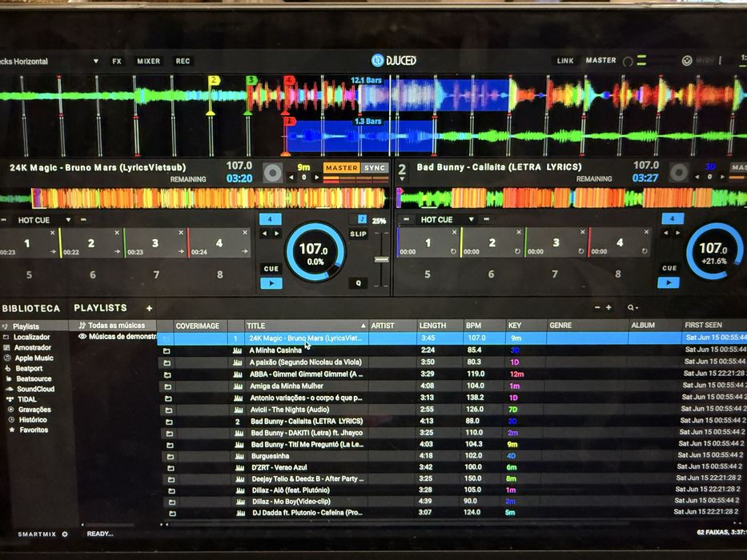Open the library search magnifier
Viewport: 747px width, 560px height.
[633, 308]
